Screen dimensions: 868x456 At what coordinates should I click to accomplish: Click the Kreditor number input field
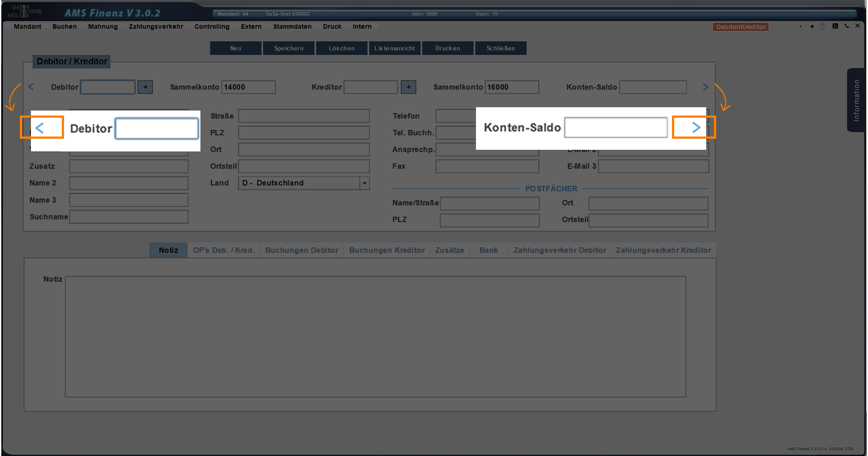pos(371,87)
